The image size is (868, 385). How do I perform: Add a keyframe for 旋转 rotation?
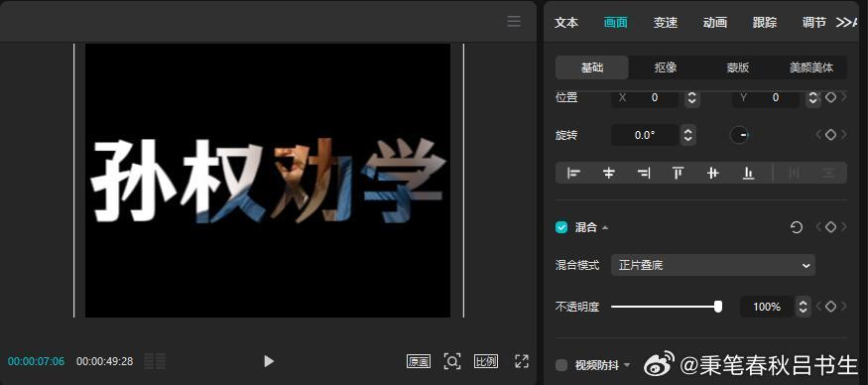click(x=830, y=135)
